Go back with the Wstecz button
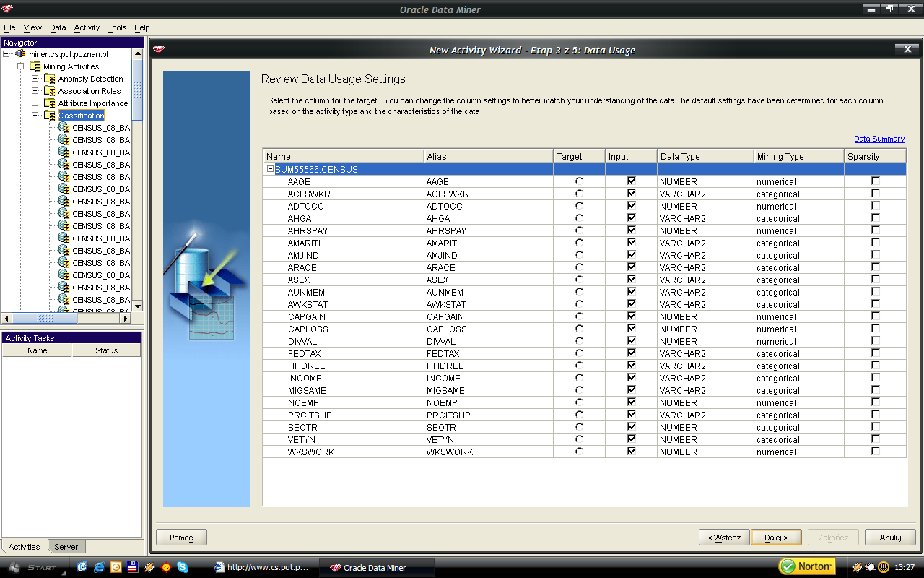The image size is (924, 578). [x=724, y=538]
